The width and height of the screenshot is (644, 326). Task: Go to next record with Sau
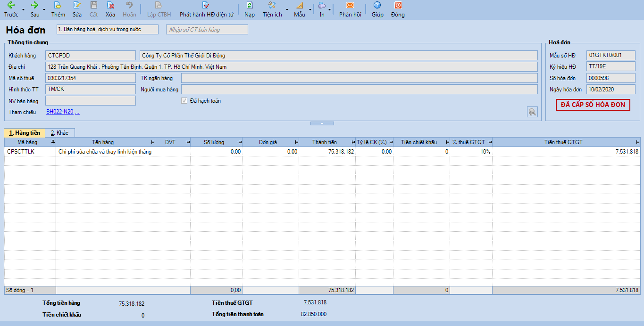pos(35,9)
